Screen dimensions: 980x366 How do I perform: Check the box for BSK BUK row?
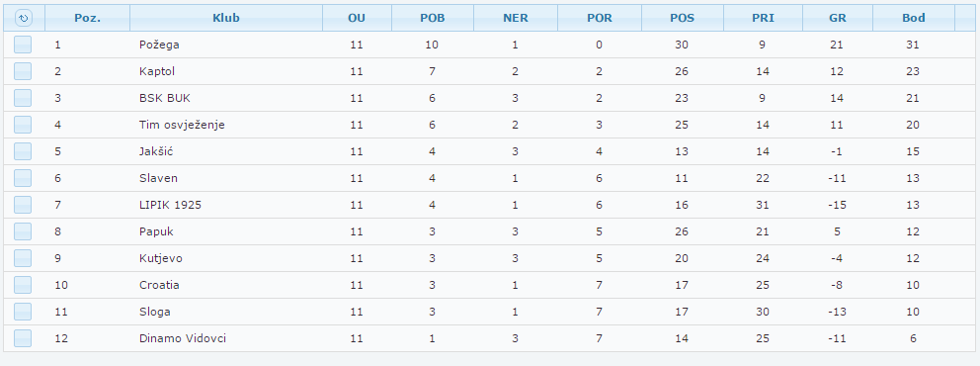(x=23, y=98)
